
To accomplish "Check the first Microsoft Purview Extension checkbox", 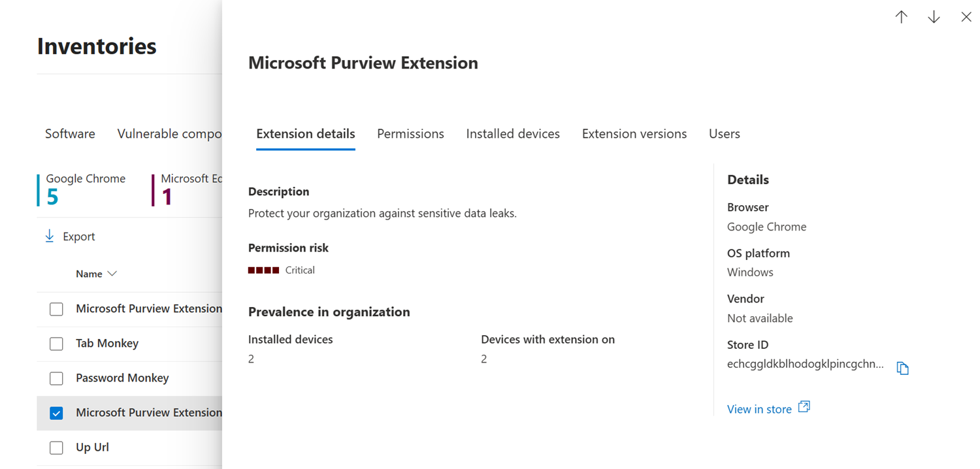I will point(56,309).
